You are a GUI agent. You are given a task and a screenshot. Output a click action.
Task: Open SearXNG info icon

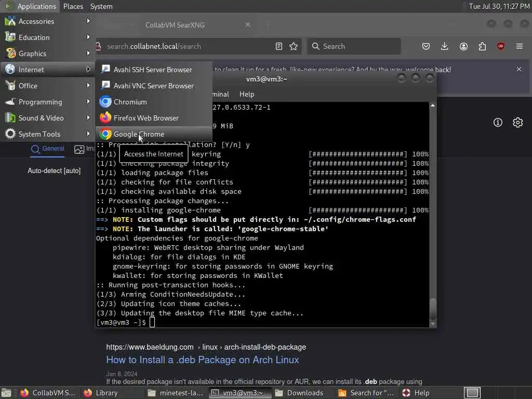(498, 122)
